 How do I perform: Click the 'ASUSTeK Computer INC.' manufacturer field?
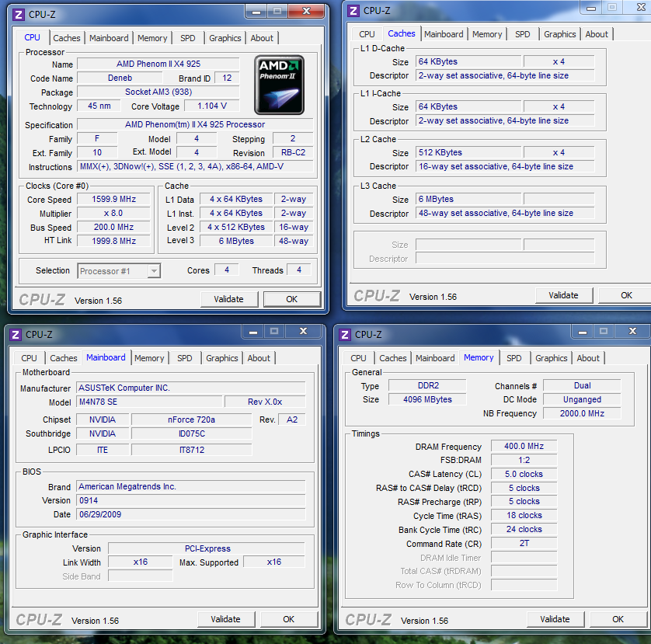(191, 388)
